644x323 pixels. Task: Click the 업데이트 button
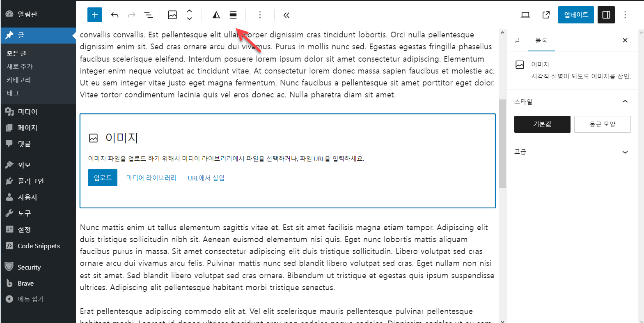576,15
